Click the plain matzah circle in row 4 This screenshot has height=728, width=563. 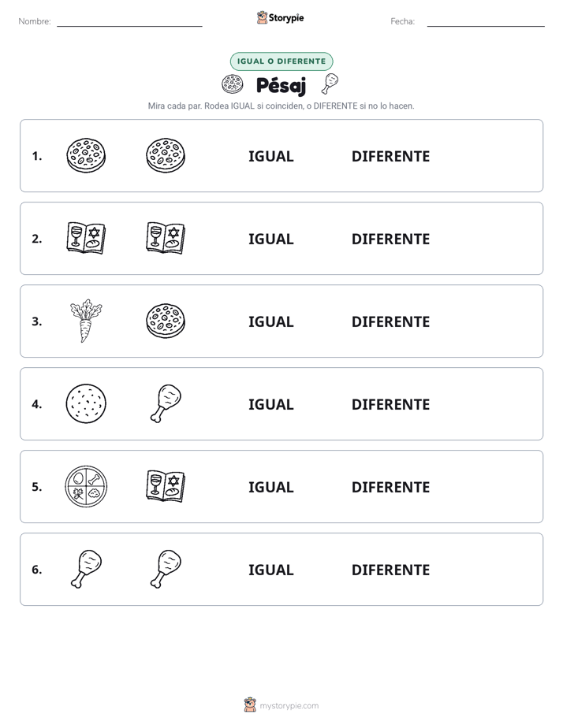click(x=86, y=404)
